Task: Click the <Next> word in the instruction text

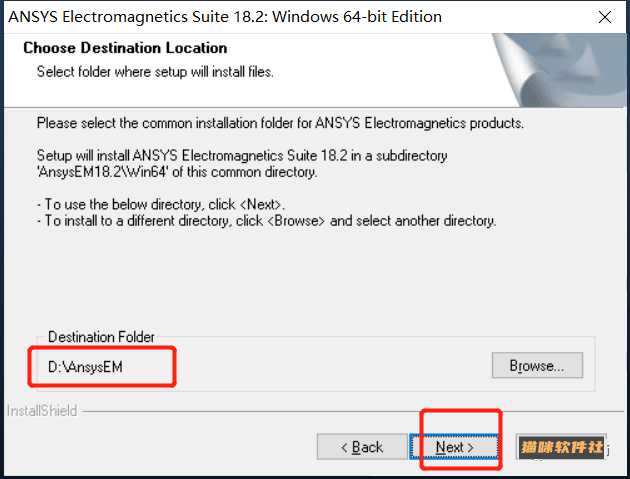Action: [261, 205]
